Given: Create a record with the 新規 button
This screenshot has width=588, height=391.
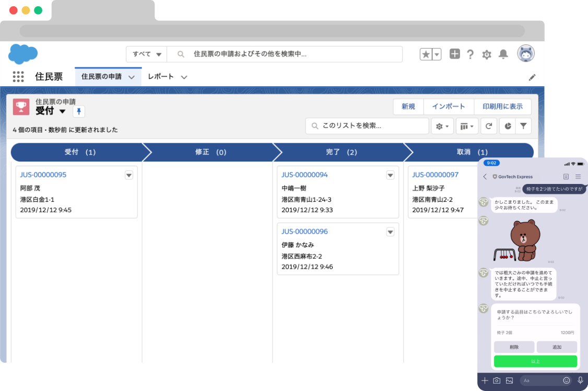Looking at the screenshot, I should (x=408, y=106).
